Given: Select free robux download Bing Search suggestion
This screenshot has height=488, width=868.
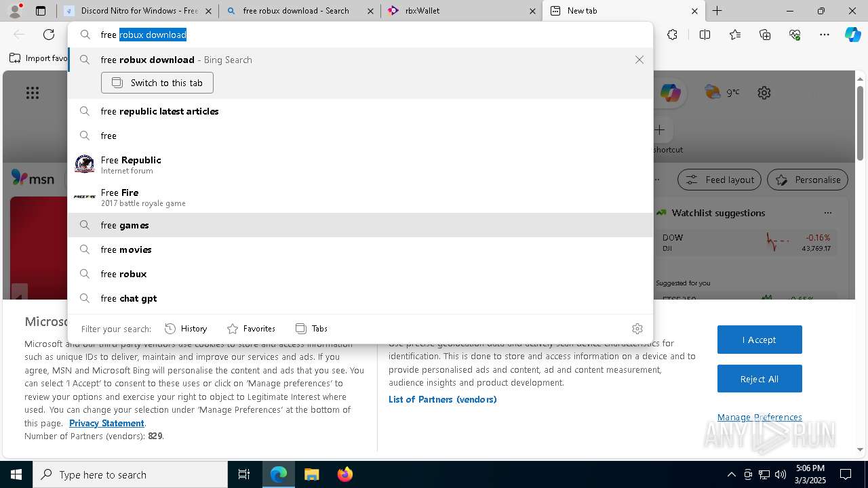Looking at the screenshot, I should (359, 60).
